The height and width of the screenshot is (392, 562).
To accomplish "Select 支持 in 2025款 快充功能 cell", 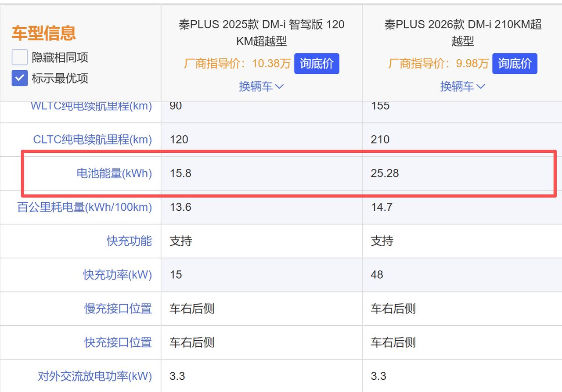I will click(x=181, y=241).
